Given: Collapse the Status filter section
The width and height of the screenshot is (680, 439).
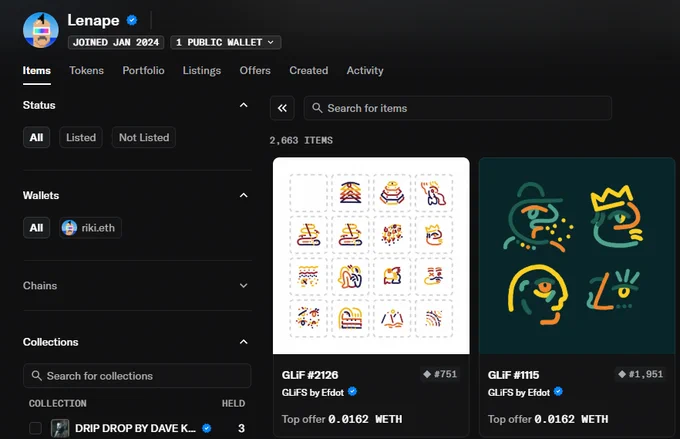Looking at the screenshot, I should click(x=244, y=105).
